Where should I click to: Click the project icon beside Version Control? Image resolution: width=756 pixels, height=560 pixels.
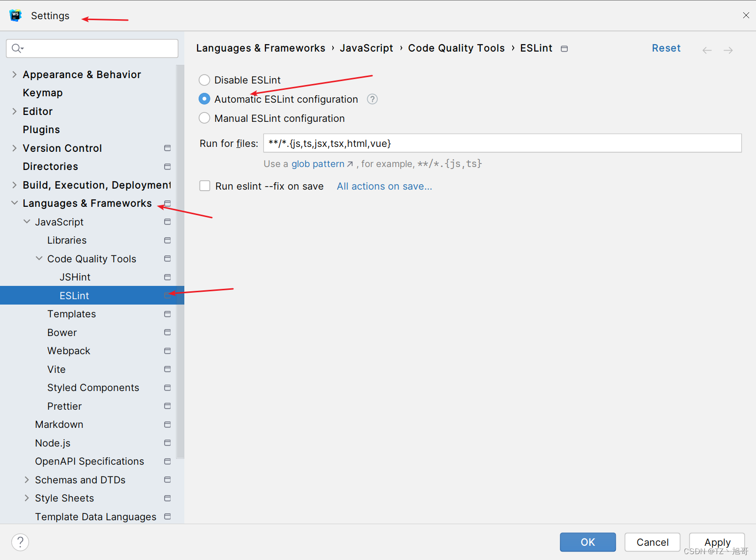167,148
